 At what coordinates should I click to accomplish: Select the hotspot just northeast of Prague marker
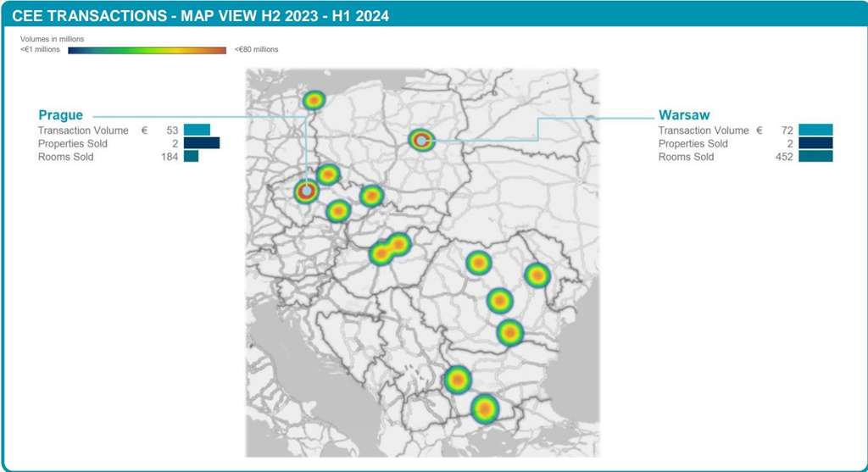pyautogui.click(x=328, y=175)
